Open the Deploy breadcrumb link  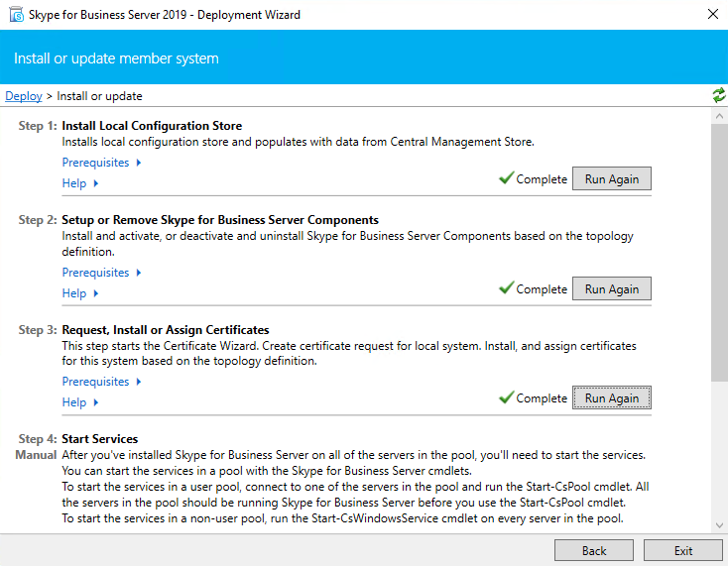coord(24,96)
